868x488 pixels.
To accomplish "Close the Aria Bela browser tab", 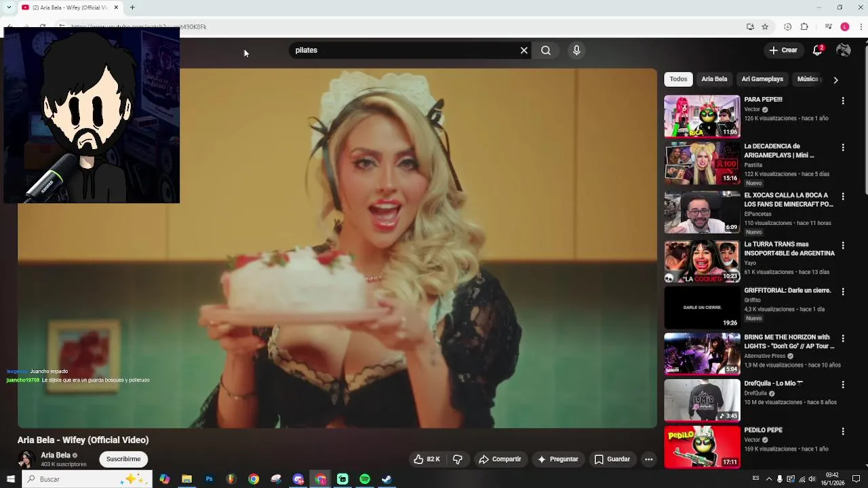I will click(116, 7).
